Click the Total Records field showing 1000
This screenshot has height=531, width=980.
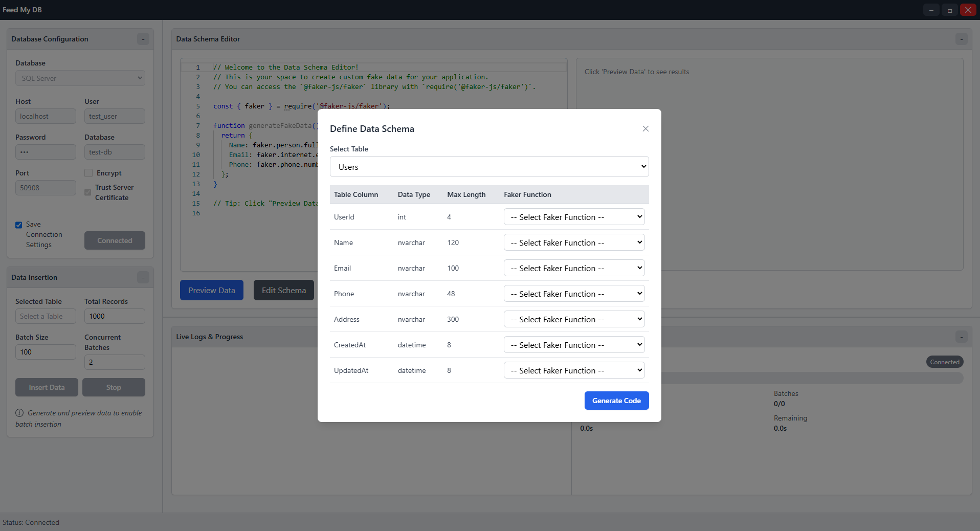115,316
